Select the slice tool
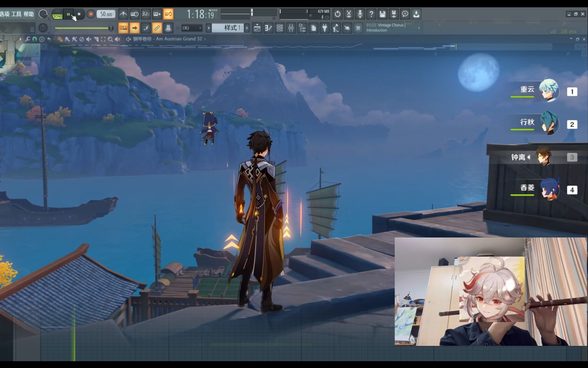The image size is (588, 368). pyautogui.click(x=96, y=39)
